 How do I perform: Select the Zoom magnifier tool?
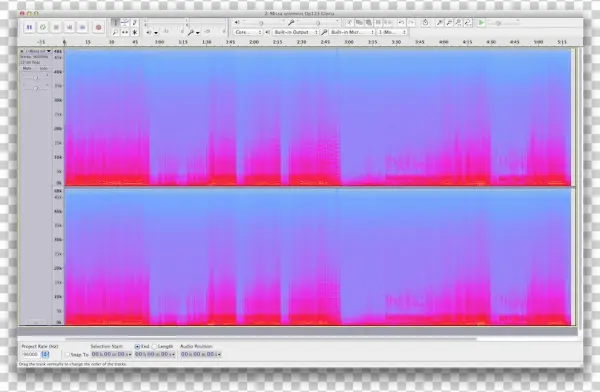(x=115, y=32)
